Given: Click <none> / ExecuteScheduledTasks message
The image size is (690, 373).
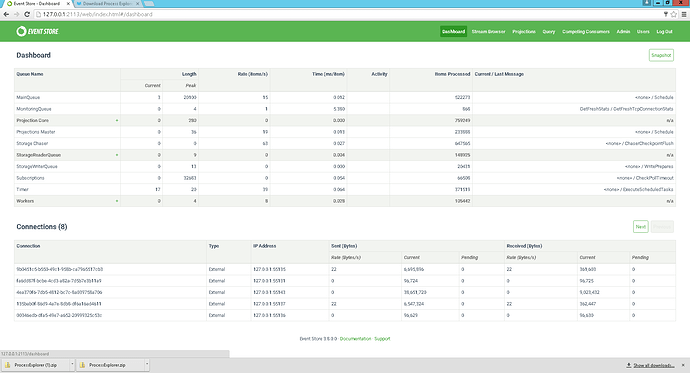Looking at the screenshot, I should coord(639,190).
